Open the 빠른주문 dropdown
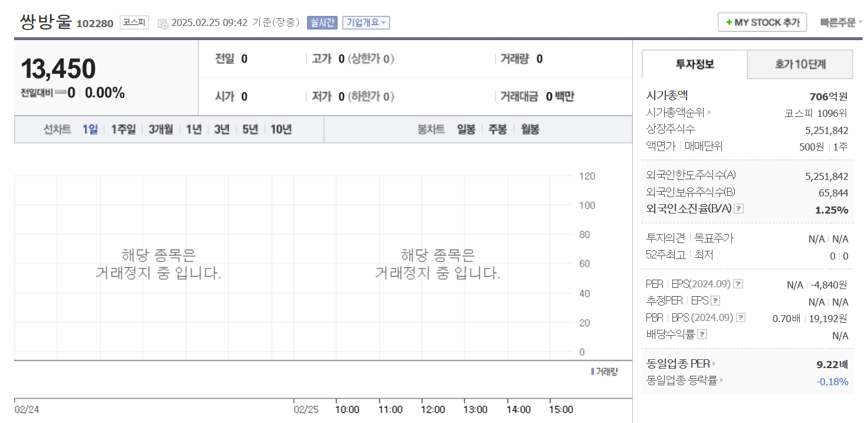 point(839,22)
